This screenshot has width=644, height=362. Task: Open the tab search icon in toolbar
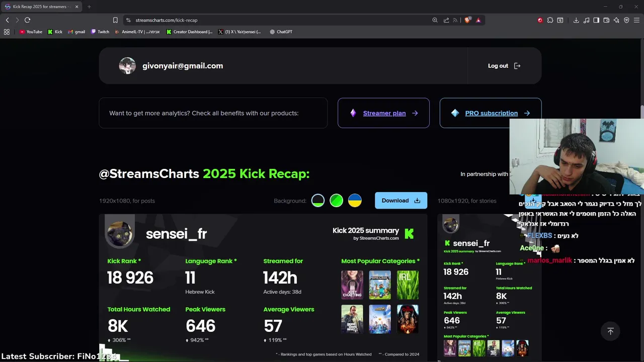pyautogui.click(x=560, y=20)
